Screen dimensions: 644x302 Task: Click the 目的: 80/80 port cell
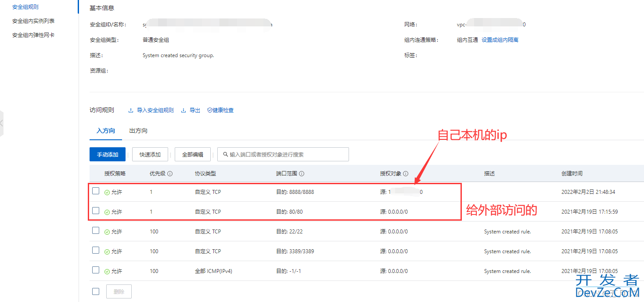pyautogui.click(x=289, y=212)
